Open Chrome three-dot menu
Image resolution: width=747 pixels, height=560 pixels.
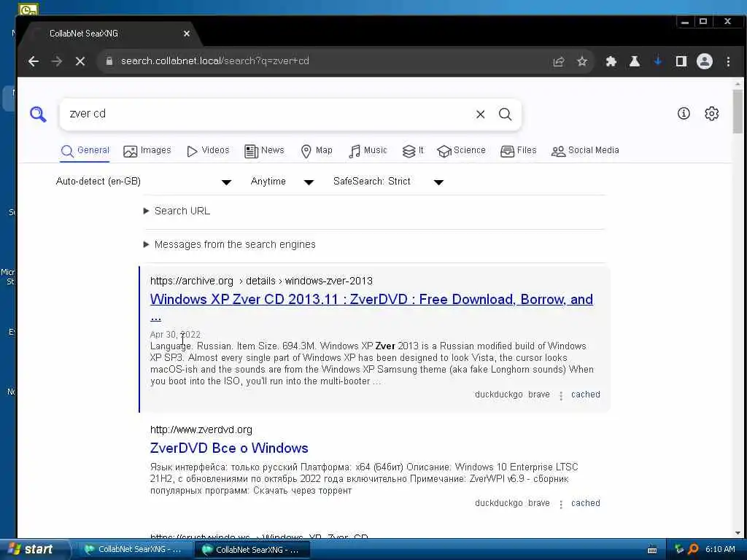(x=728, y=61)
